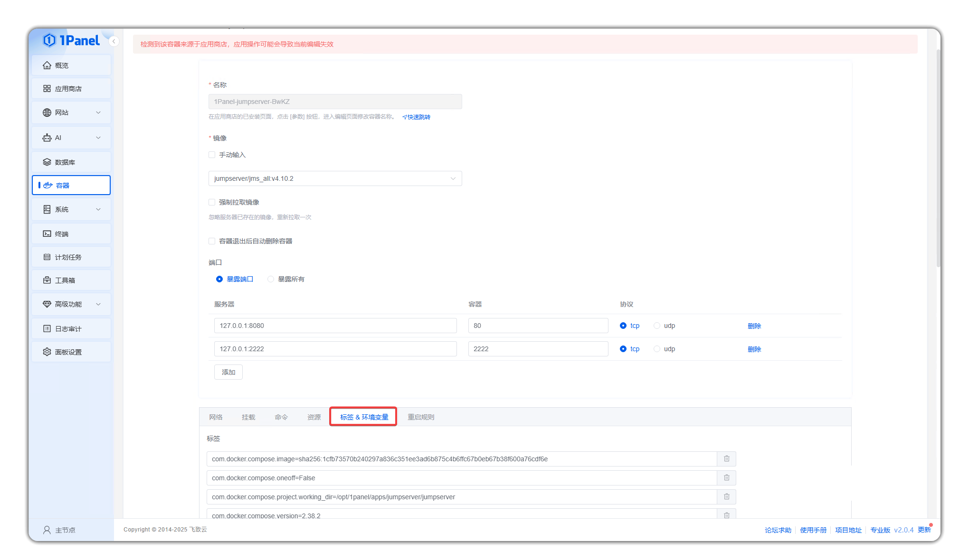Select 暴露端口 radio option

tap(219, 279)
